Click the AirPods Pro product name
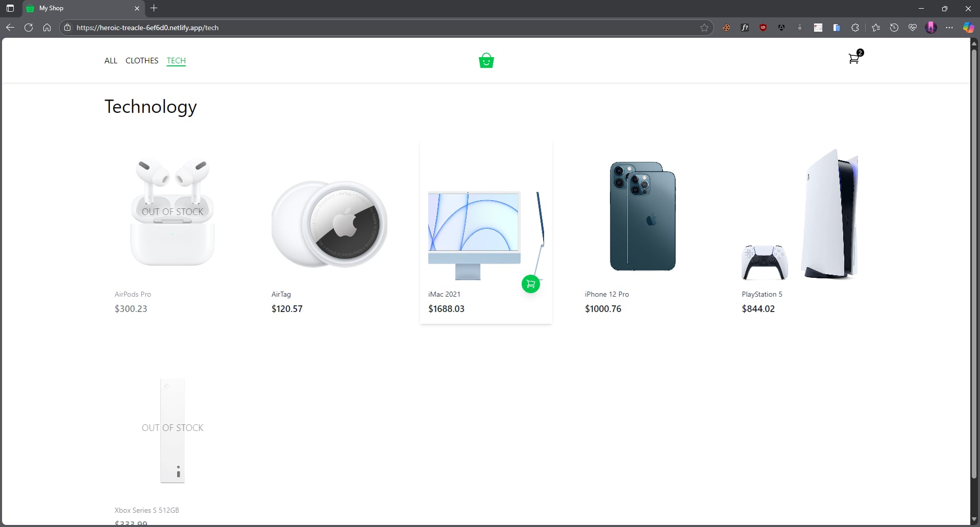 133,294
